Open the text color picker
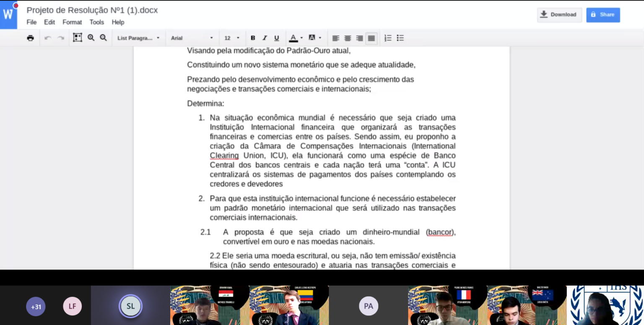 295,38
